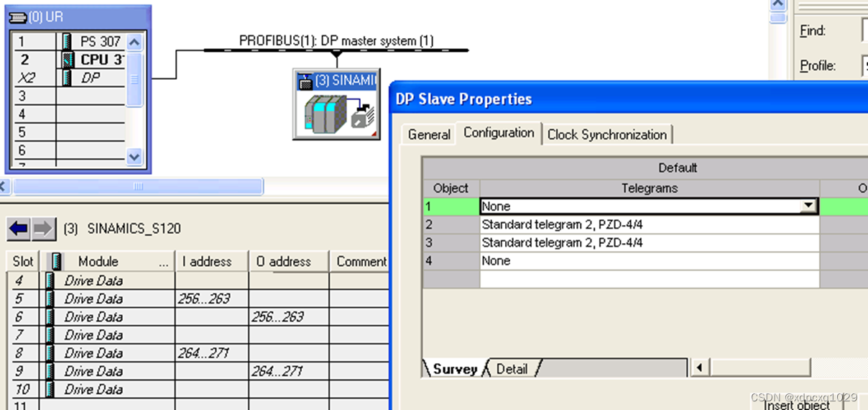868x410 pixels.
Task: Click the back navigation arrow icon
Action: (x=19, y=229)
